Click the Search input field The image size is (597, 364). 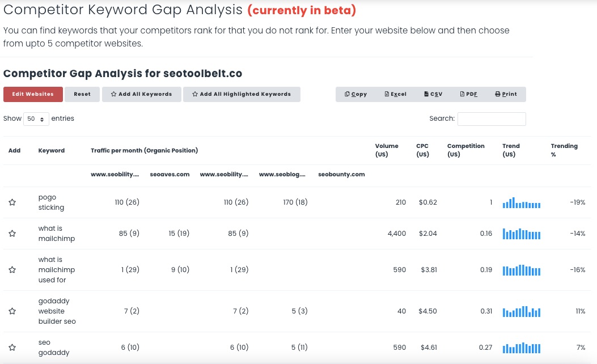(x=492, y=119)
